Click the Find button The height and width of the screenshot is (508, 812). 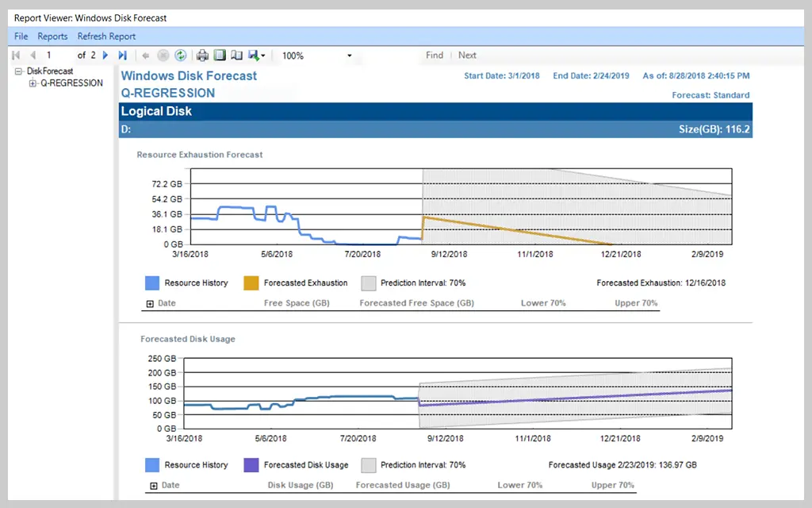(435, 55)
